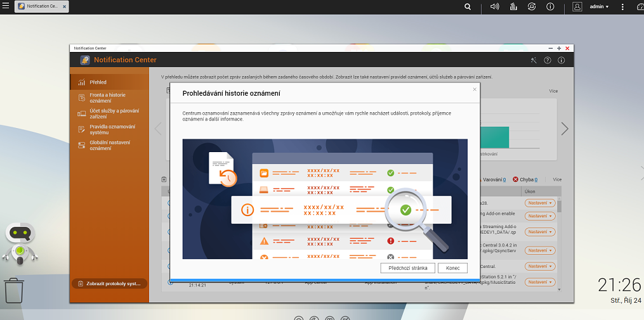The height and width of the screenshot is (320, 644).
Task: Open the main hamburger menu
Action: [5, 6]
